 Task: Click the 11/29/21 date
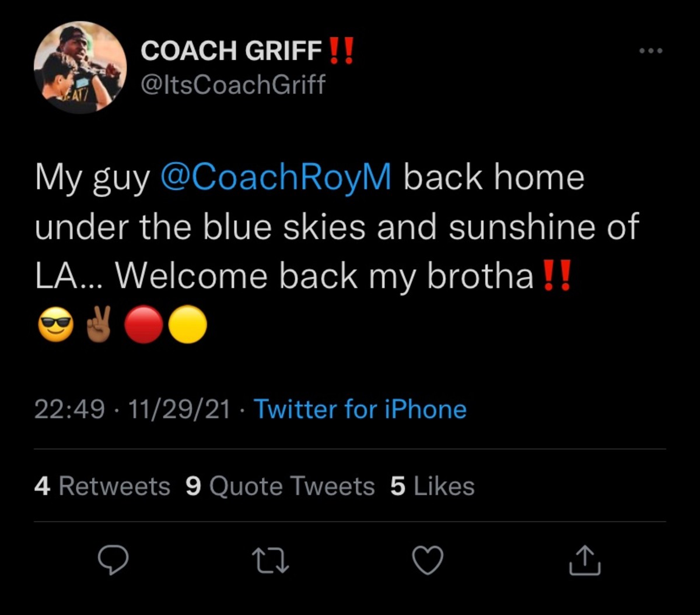point(180,409)
